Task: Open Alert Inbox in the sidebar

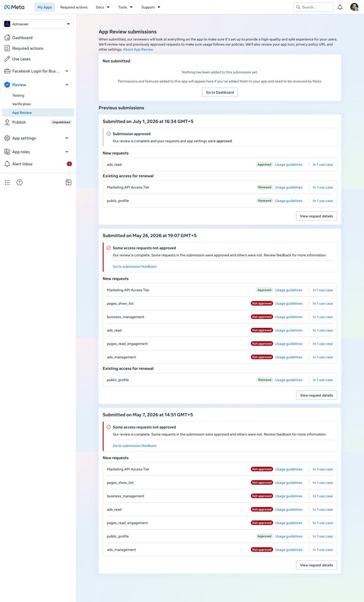Action: [23, 164]
